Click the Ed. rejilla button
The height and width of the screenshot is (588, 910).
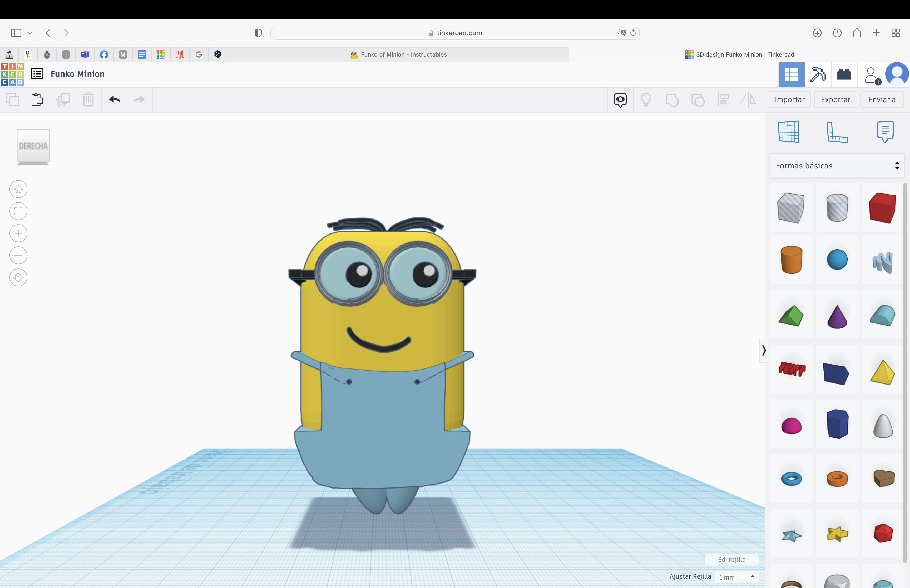tap(732, 559)
